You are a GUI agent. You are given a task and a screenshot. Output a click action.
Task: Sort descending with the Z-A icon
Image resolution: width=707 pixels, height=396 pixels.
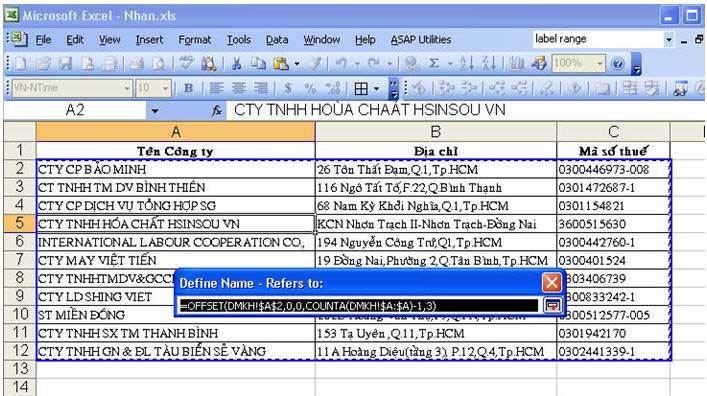pyautogui.click(x=489, y=64)
